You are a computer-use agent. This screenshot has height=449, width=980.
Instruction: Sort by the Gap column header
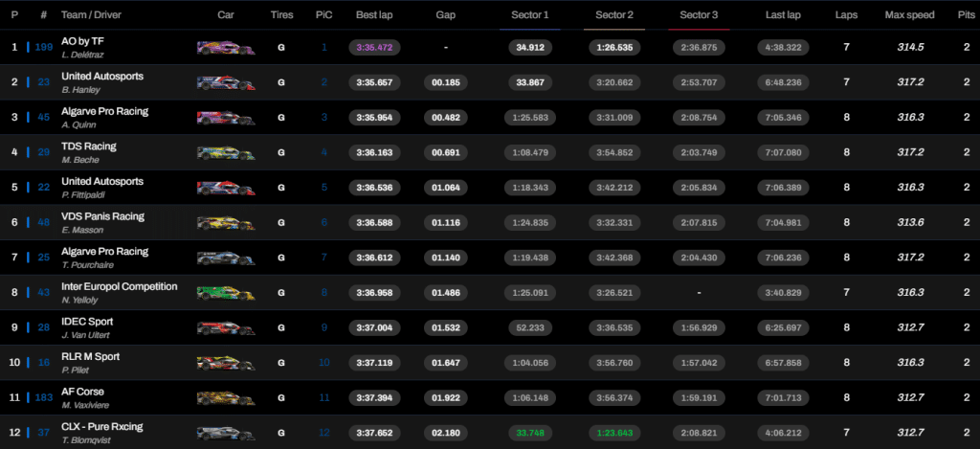pos(446,15)
